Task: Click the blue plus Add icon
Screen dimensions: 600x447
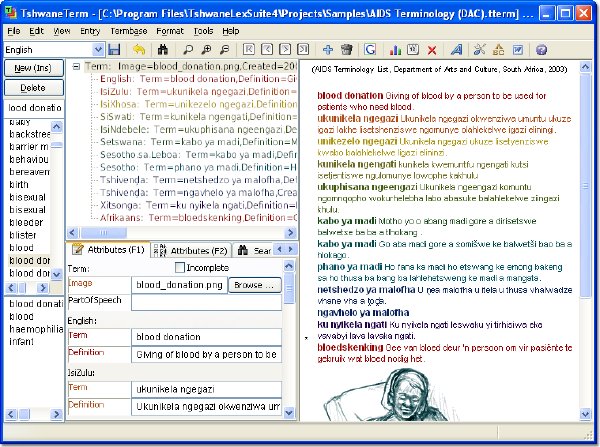Action: coord(328,50)
